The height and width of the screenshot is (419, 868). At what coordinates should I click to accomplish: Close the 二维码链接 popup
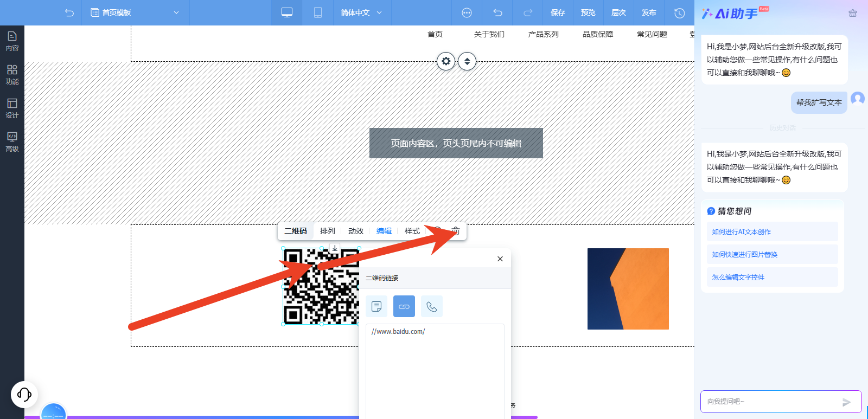(x=500, y=259)
